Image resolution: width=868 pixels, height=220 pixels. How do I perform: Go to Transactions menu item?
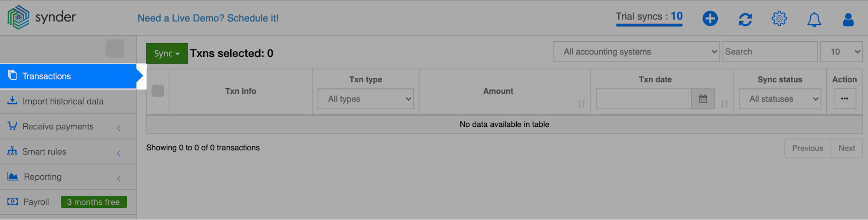68,76
